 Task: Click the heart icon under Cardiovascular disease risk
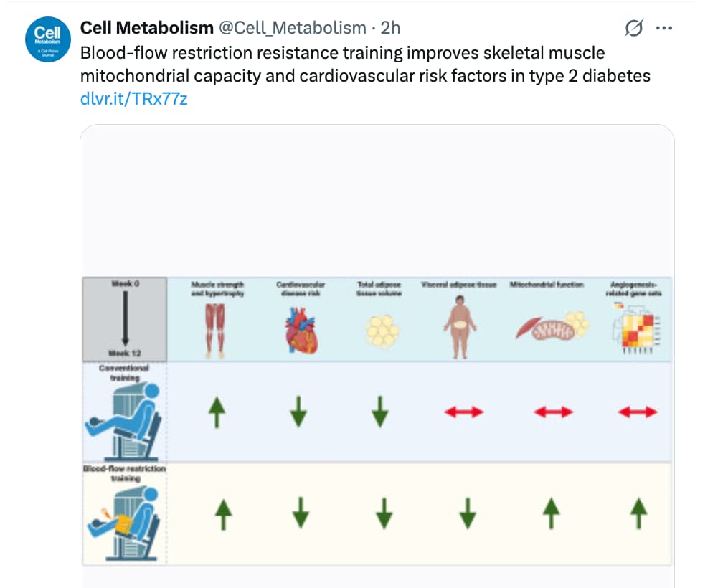coord(300,330)
